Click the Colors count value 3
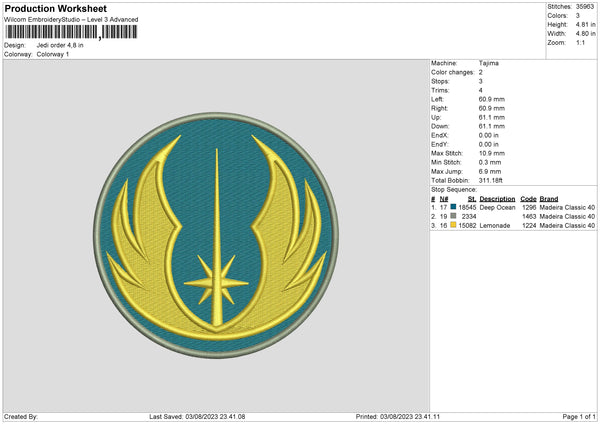The height and width of the screenshot is (424, 600). [578, 16]
